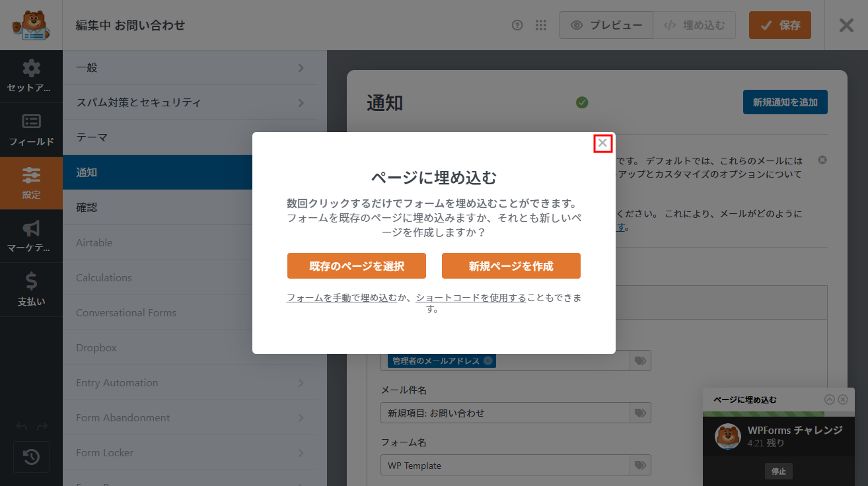Open the 一般 general settings section

tap(190, 68)
